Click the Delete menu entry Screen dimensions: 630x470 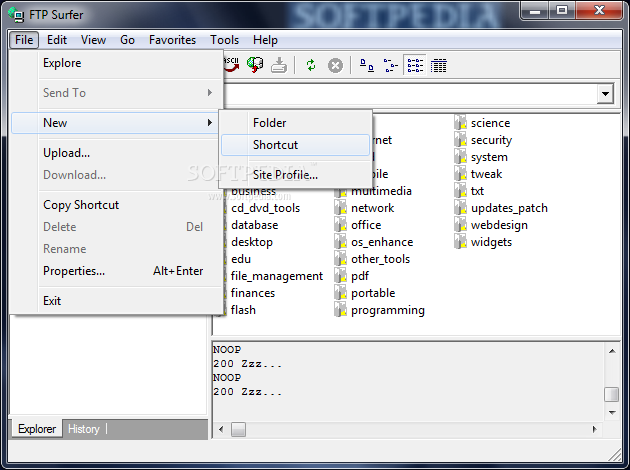click(117, 227)
